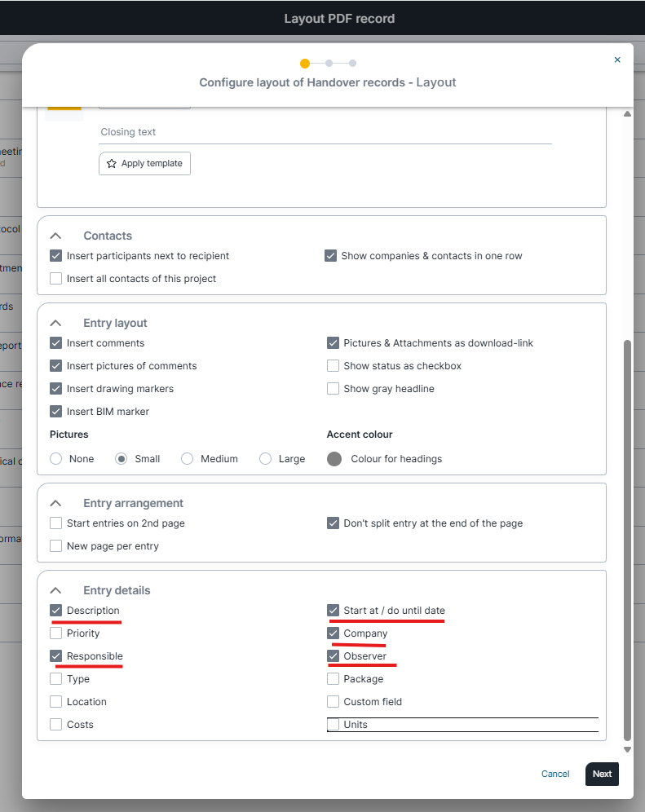Viewport: 645px width, 812px height.
Task: Enable Show status as checkbox option
Action: [x=333, y=366]
